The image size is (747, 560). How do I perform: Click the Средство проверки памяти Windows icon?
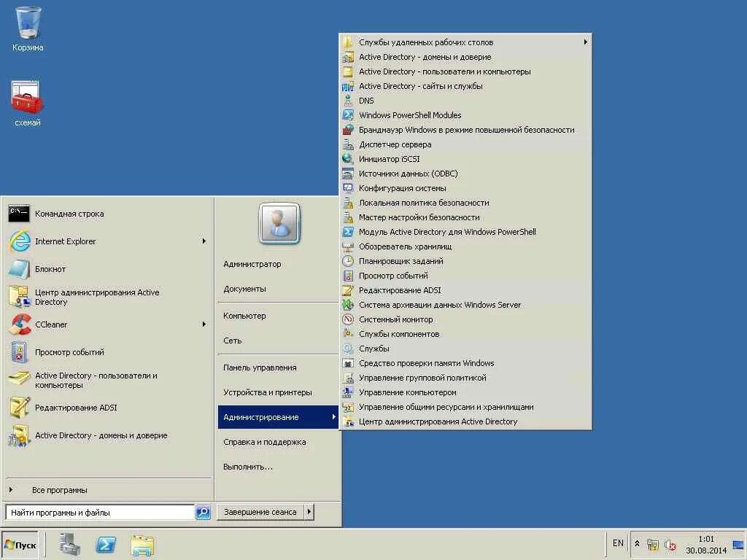[x=348, y=363]
